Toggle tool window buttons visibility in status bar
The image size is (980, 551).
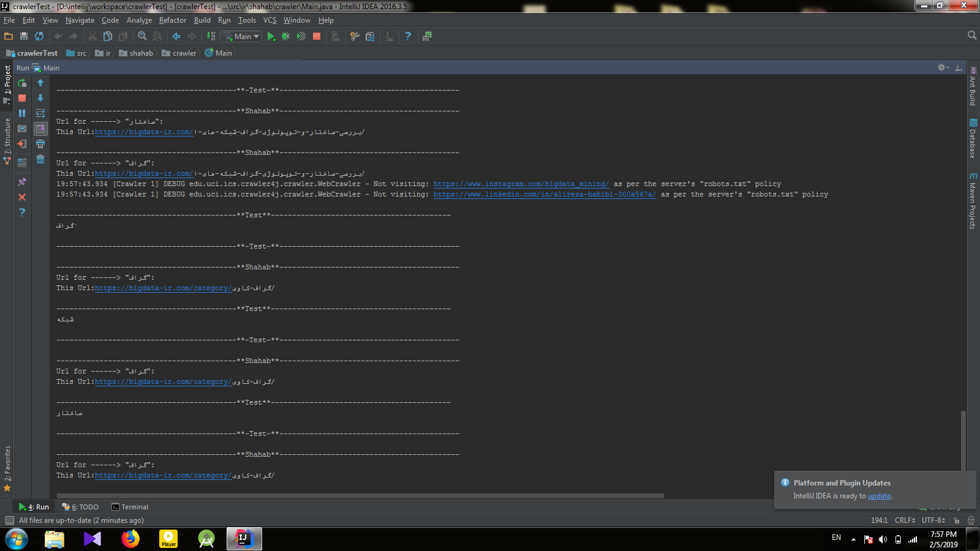[x=9, y=520]
